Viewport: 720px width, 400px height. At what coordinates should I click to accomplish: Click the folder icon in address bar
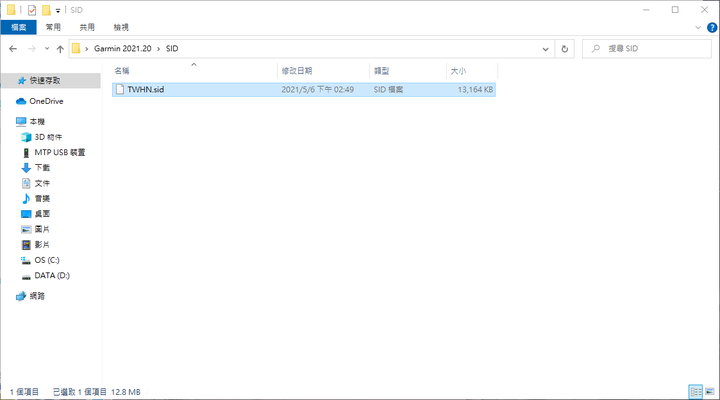tap(76, 49)
